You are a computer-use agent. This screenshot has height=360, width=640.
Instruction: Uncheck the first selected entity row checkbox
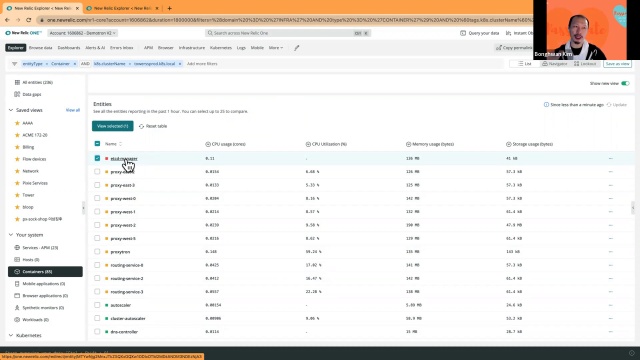pos(97,158)
